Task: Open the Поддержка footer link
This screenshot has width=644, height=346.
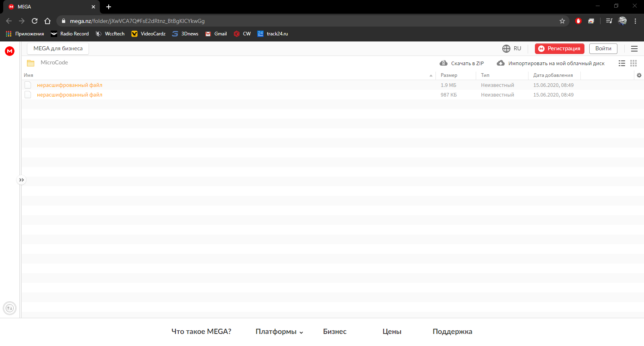Action: tap(452, 332)
